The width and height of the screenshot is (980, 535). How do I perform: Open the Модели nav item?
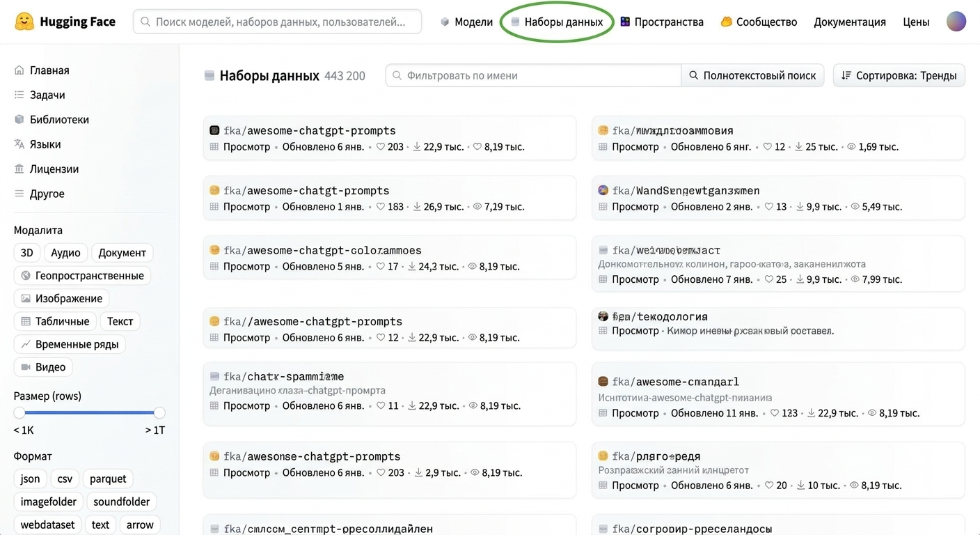[466, 22]
